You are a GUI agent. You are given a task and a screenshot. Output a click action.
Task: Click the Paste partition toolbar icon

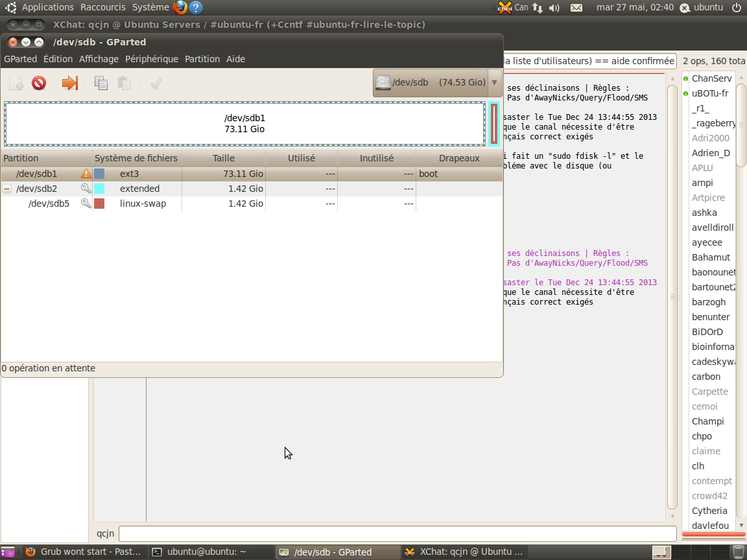(x=124, y=83)
